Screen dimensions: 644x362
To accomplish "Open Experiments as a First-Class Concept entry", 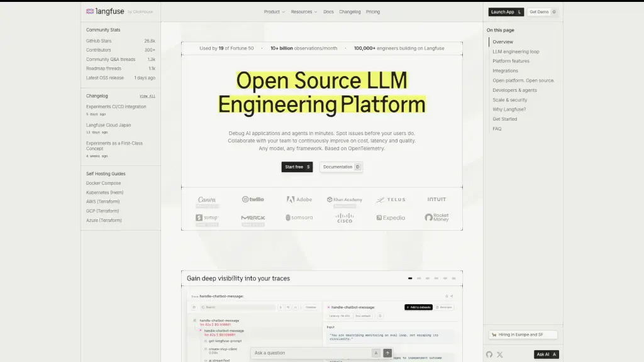I will [x=114, y=146].
